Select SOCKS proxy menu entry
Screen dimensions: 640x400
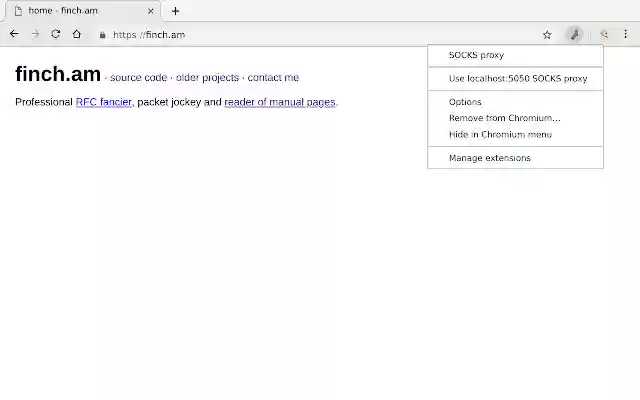coord(515,55)
